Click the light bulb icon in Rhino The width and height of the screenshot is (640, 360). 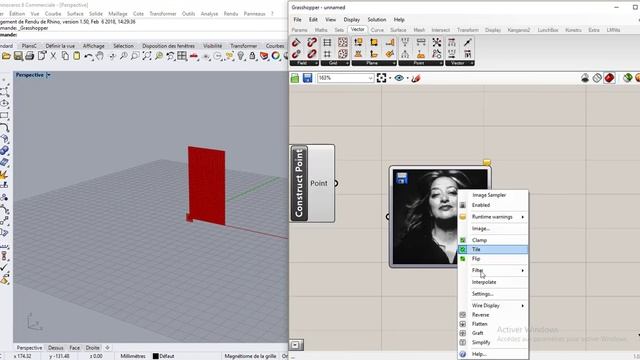(241, 56)
